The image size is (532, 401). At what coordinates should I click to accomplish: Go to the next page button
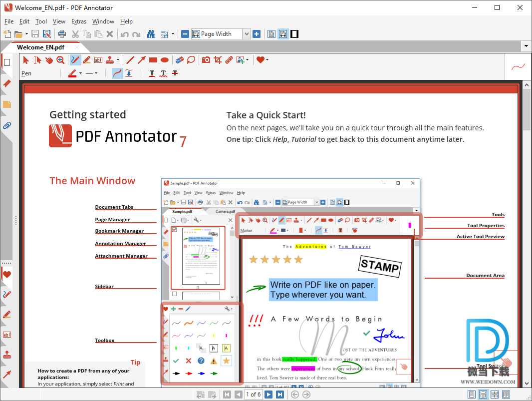(268, 395)
